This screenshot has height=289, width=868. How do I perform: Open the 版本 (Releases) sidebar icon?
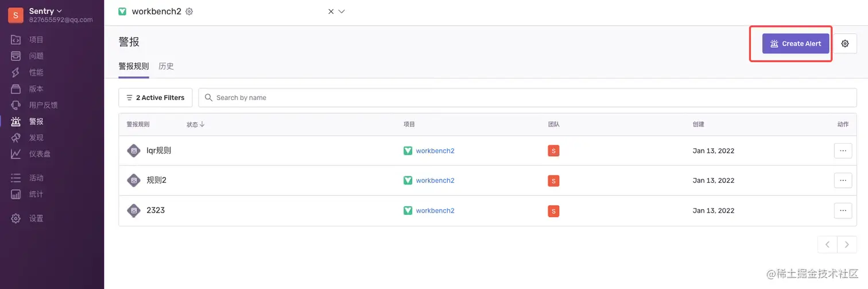[16, 88]
